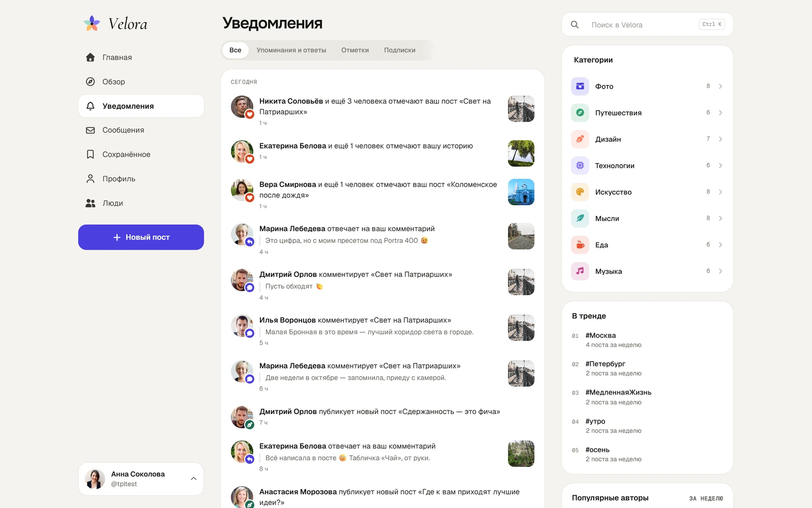812x508 pixels.
Task: Switch to the Подписки tab
Action: click(x=400, y=50)
